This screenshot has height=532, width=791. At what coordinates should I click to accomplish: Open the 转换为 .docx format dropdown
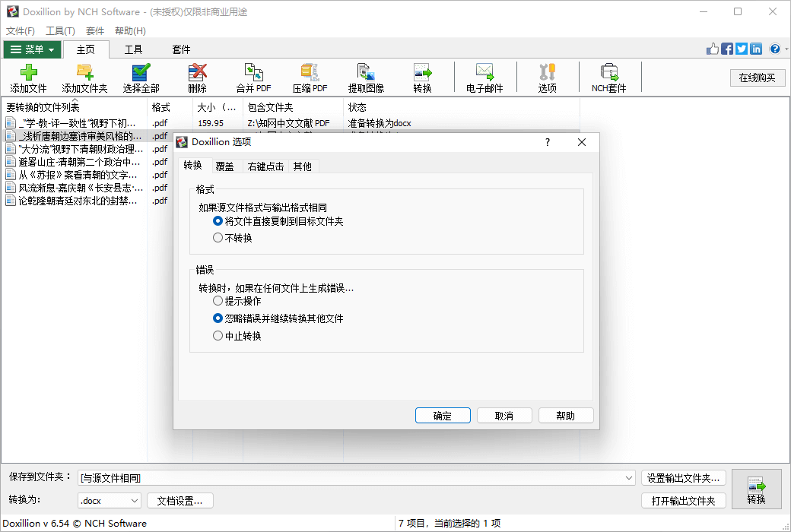pos(110,501)
